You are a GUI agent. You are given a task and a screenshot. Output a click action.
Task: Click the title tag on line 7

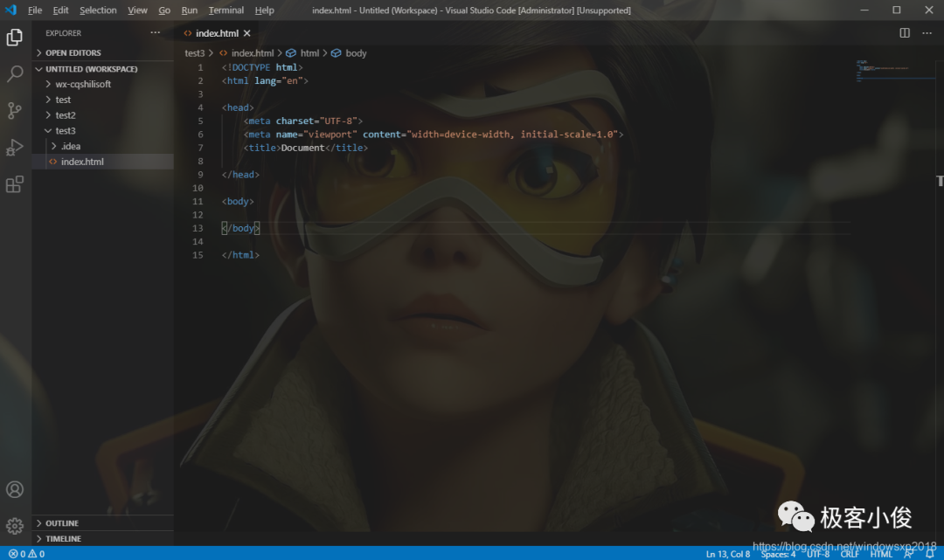coord(305,148)
